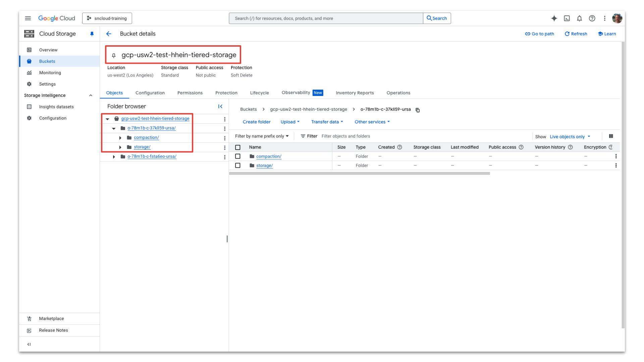This screenshot has height=362, width=644.
Task: Select the header checkbox to select all objects
Action: coord(238,147)
